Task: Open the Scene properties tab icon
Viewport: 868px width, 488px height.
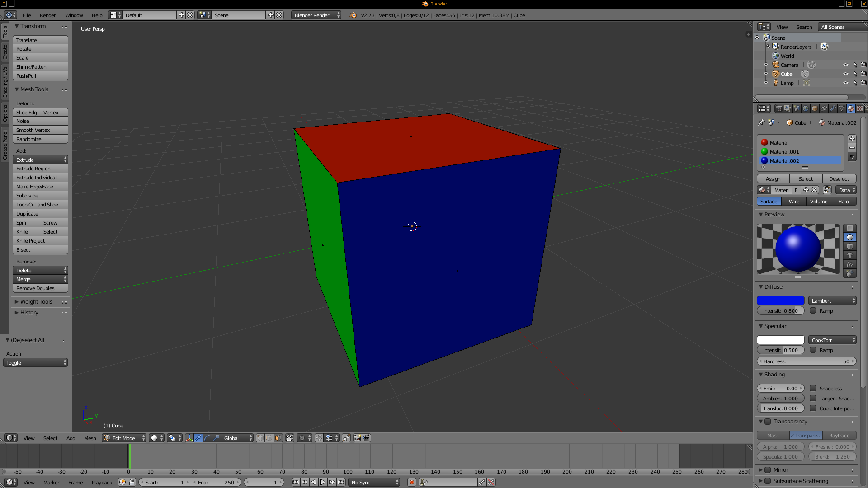Action: [x=797, y=108]
